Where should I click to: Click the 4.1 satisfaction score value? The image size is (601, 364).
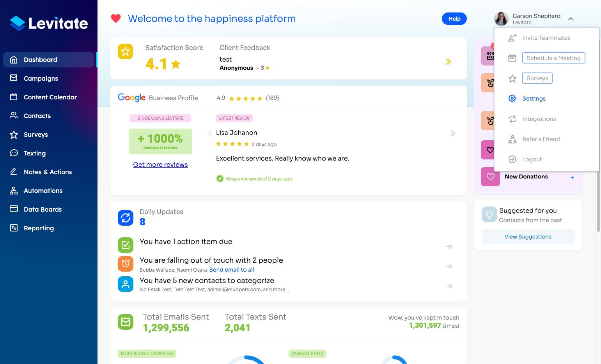156,64
